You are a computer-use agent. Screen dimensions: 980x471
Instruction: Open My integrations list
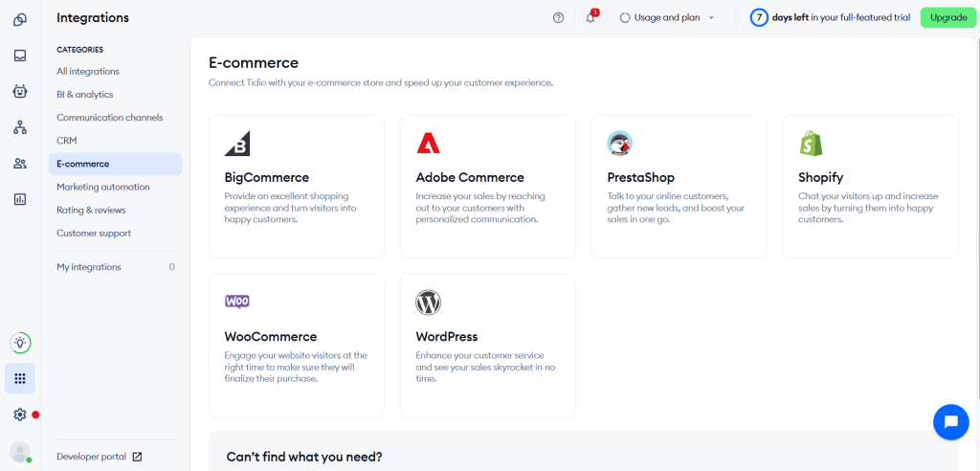(115, 267)
